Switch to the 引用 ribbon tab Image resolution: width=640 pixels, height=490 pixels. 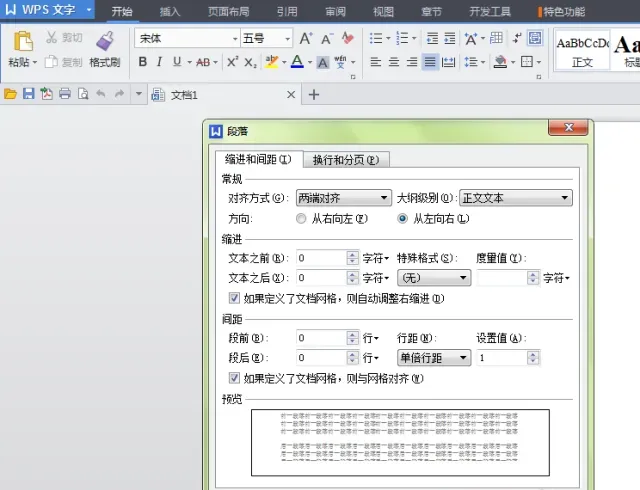tap(287, 11)
